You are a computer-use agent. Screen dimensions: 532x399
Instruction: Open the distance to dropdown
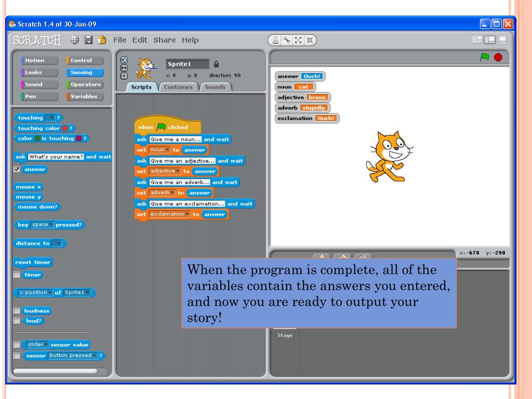tap(57, 243)
